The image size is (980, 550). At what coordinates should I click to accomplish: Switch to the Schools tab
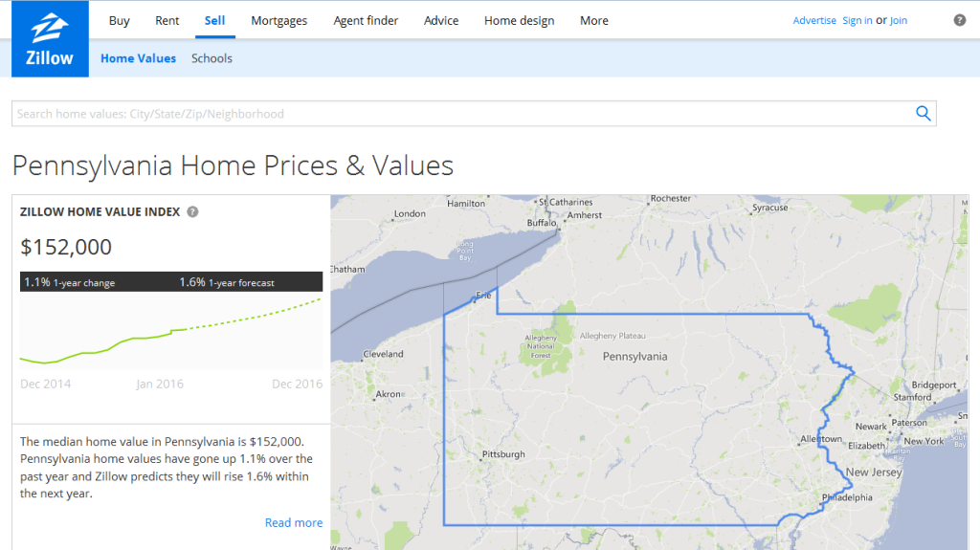(x=212, y=58)
